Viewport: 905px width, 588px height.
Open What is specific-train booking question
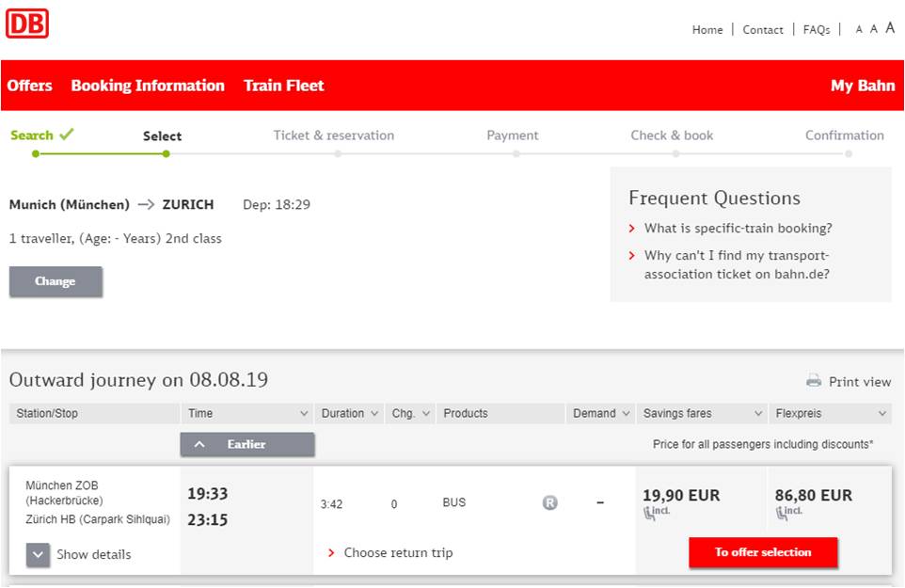tap(738, 229)
